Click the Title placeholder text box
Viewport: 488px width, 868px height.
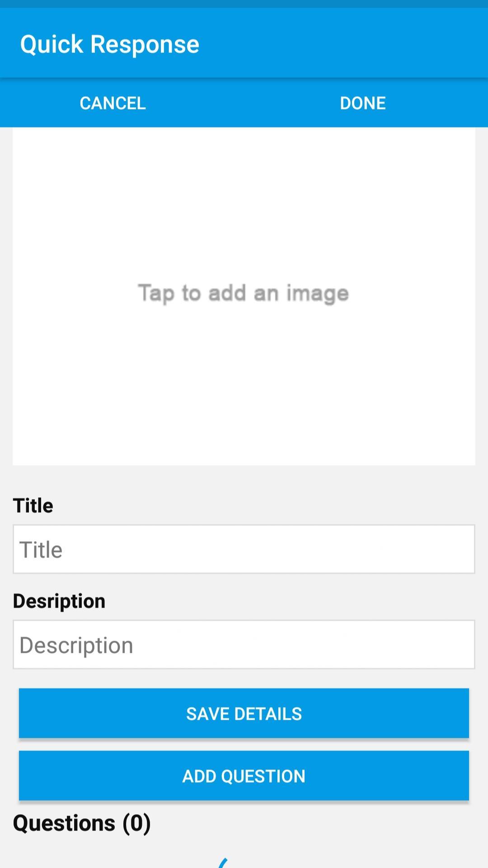[244, 549]
